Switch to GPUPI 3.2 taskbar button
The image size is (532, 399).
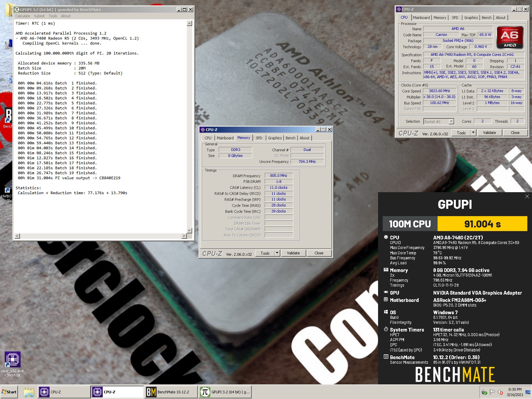pos(225,392)
